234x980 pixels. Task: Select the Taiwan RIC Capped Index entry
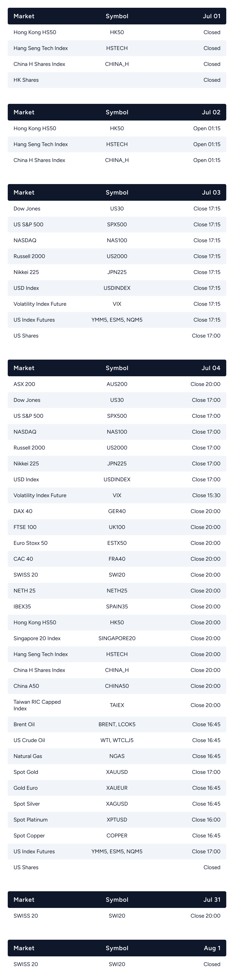[37, 705]
